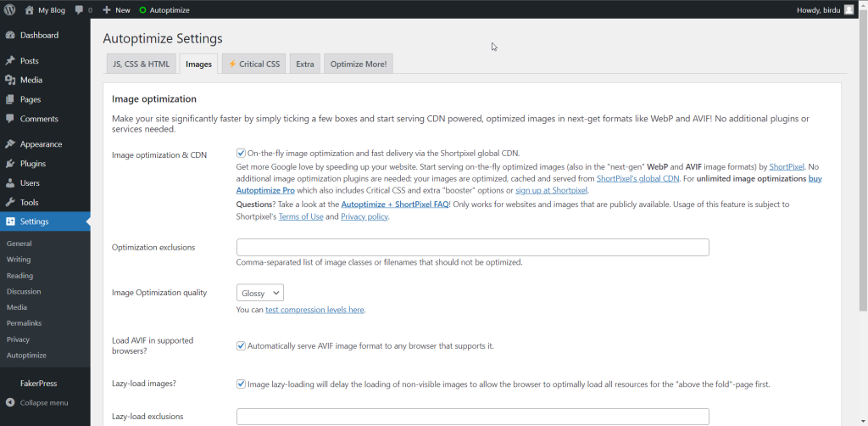The width and height of the screenshot is (868, 426).
Task: Click the Dashboard gauge icon
Action: 10,36
